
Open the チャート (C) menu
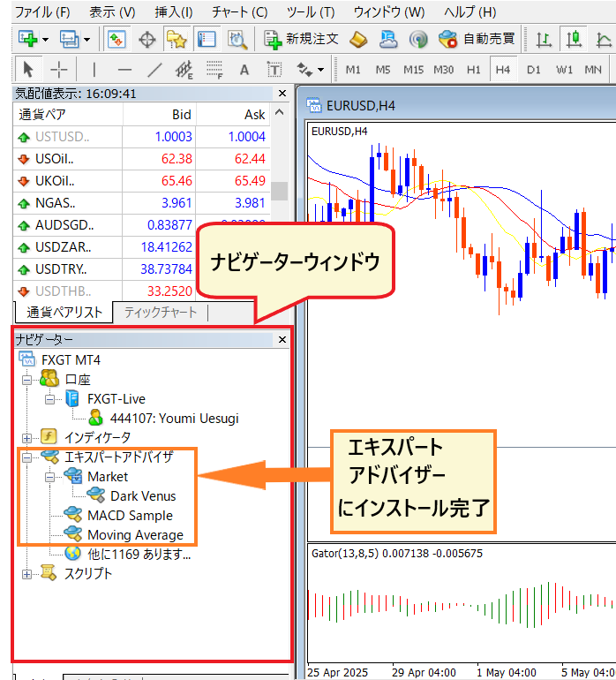click(x=239, y=12)
